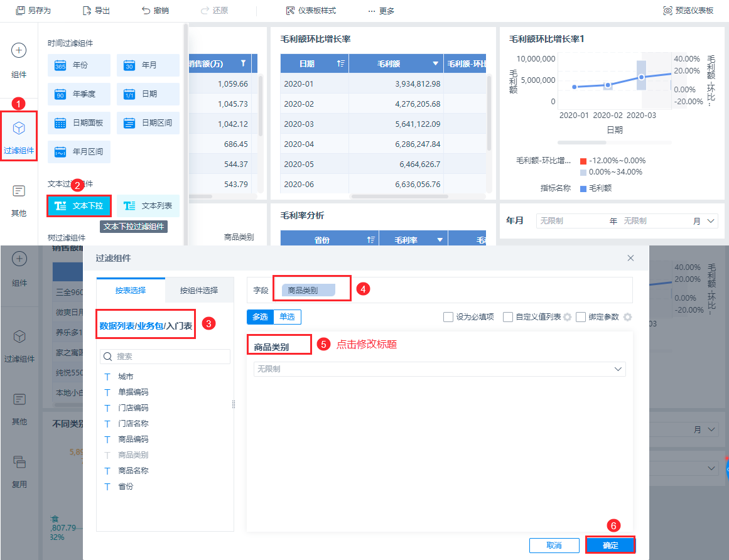Open the 其他 icon in top sidebar
This screenshot has width=729, height=560.
click(19, 191)
